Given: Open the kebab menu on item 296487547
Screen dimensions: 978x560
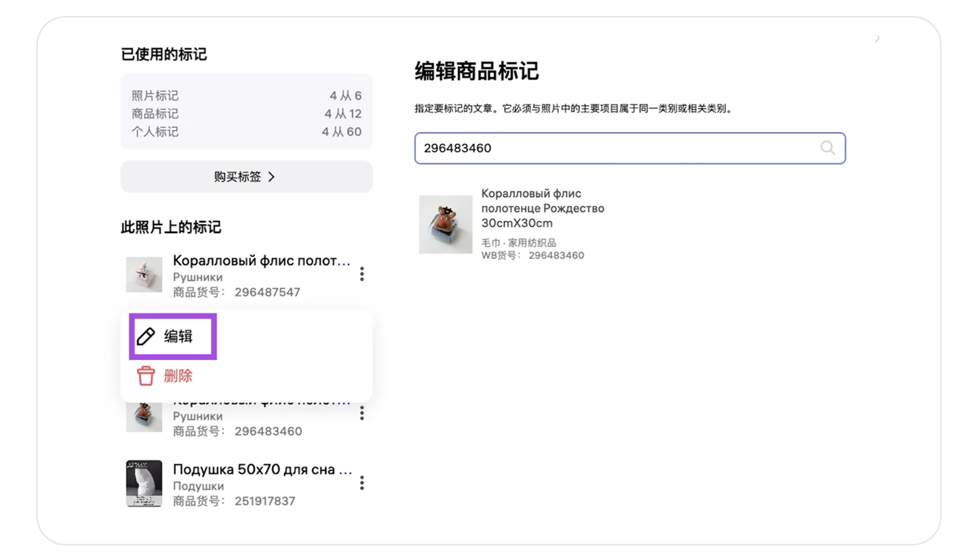Looking at the screenshot, I should tap(362, 275).
